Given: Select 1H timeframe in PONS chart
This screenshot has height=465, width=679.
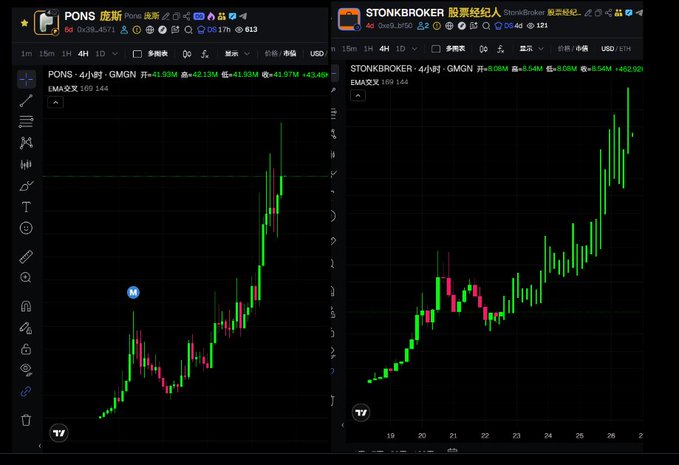Looking at the screenshot, I should point(66,54).
